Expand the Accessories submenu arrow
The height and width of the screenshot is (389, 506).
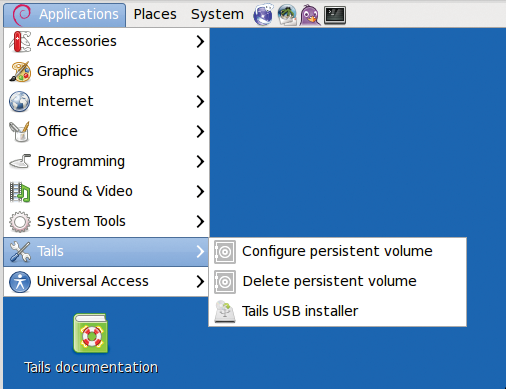(x=200, y=41)
